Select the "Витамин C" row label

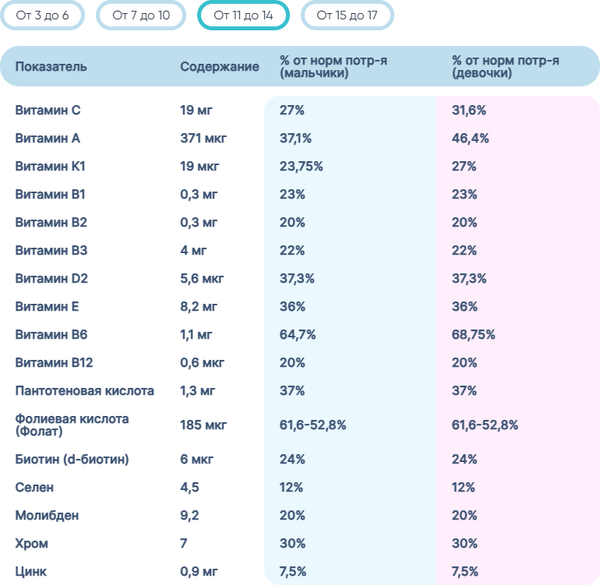click(47, 110)
